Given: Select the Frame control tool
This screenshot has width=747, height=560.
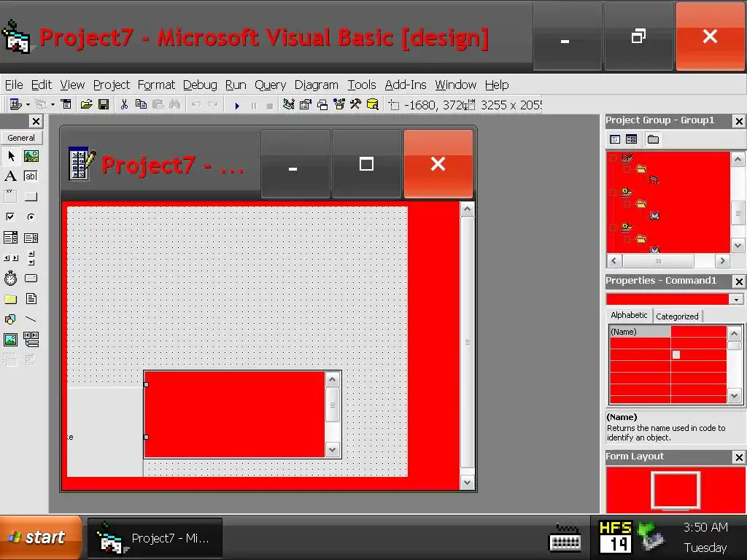Looking at the screenshot, I should coord(10,196).
